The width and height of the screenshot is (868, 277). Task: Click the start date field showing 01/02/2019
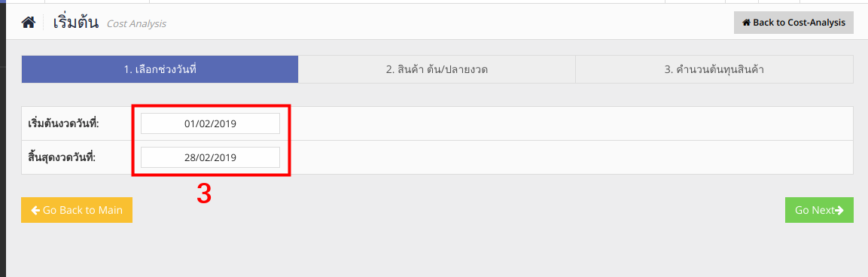(210, 123)
